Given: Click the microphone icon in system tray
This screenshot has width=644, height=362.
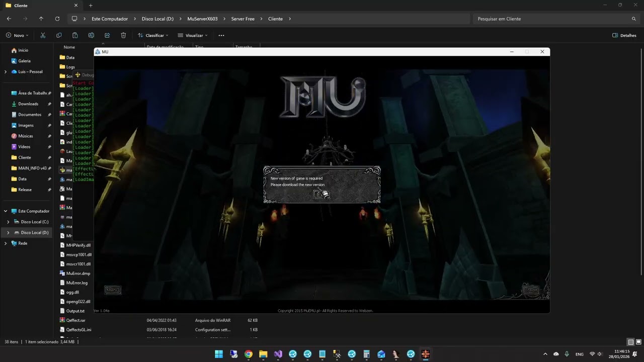Looking at the screenshot, I should coord(567,354).
